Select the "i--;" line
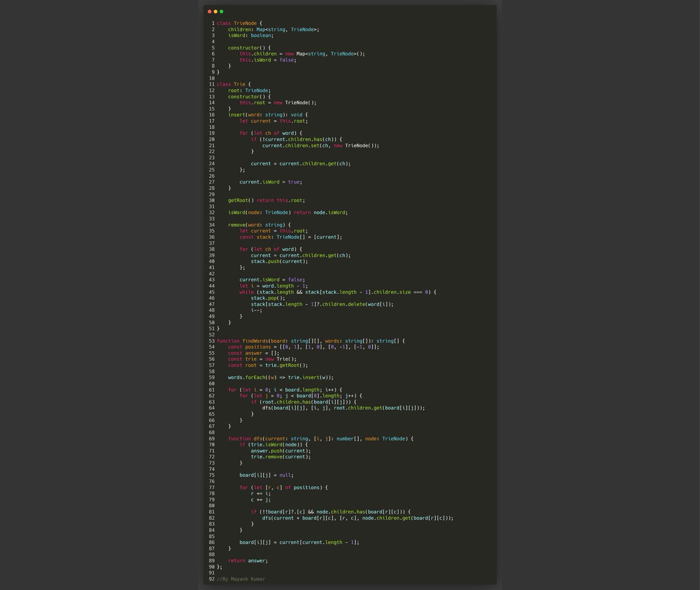Screen dimensions: 700x590 [257, 311]
